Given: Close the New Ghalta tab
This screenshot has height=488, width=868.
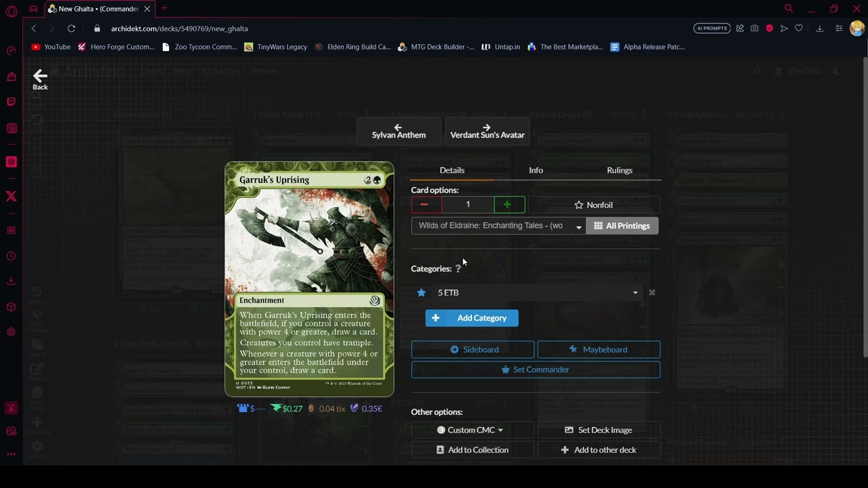Looking at the screenshot, I should (146, 9).
